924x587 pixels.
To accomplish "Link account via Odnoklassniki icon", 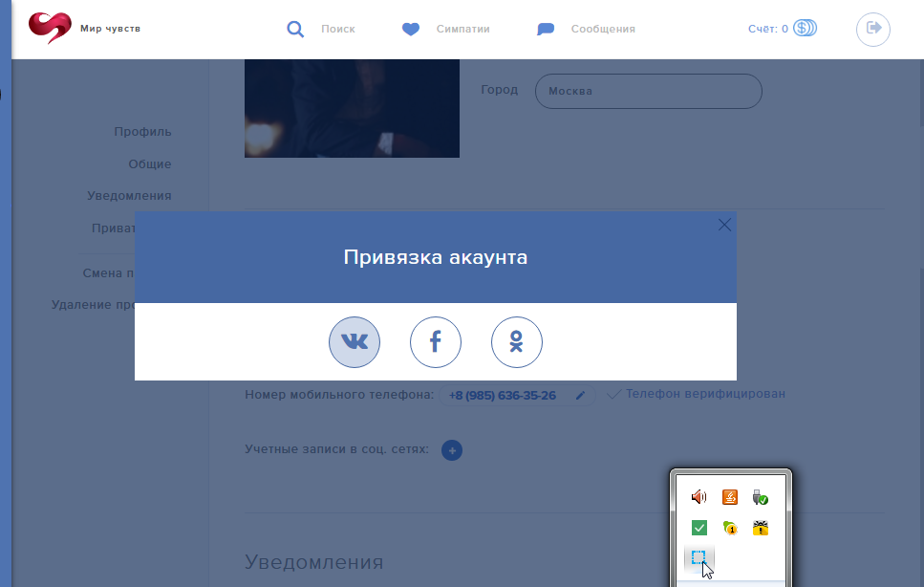I will (517, 342).
